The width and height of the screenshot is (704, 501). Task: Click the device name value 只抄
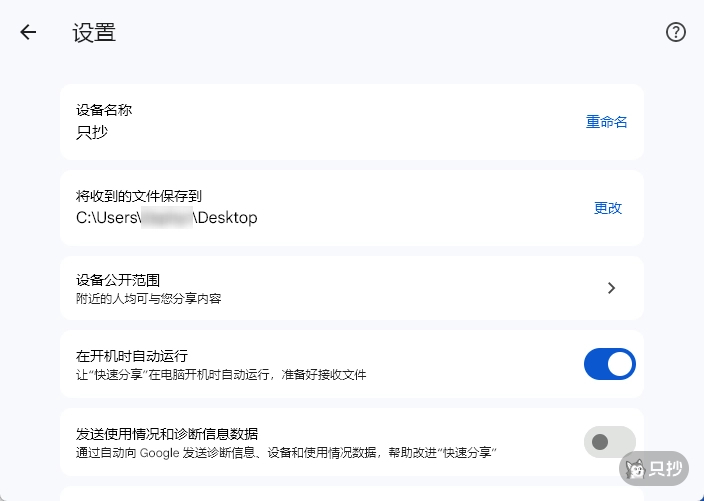(x=92, y=132)
